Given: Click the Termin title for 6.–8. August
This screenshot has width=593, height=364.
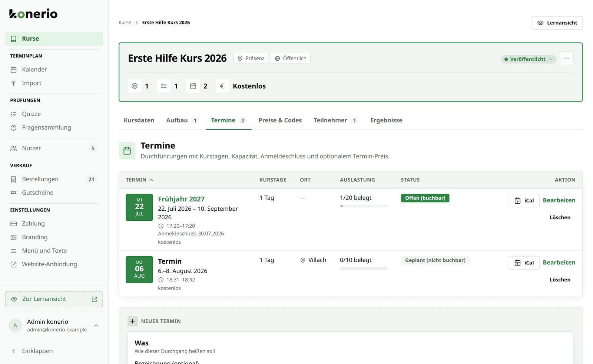Looking at the screenshot, I should click(x=170, y=261).
